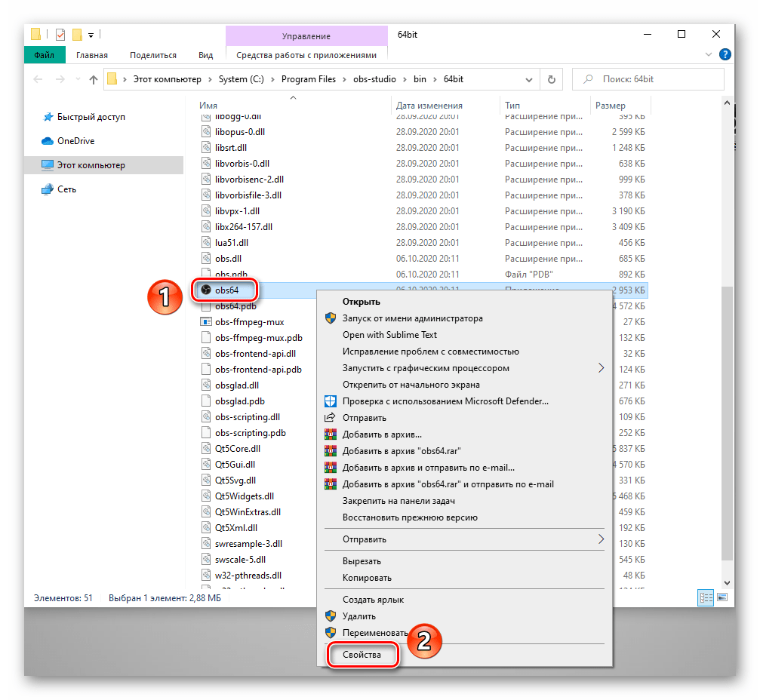Screen dimensions: 760x700
Task: Click the shield icon beside "Удалить"
Action: coord(330,616)
